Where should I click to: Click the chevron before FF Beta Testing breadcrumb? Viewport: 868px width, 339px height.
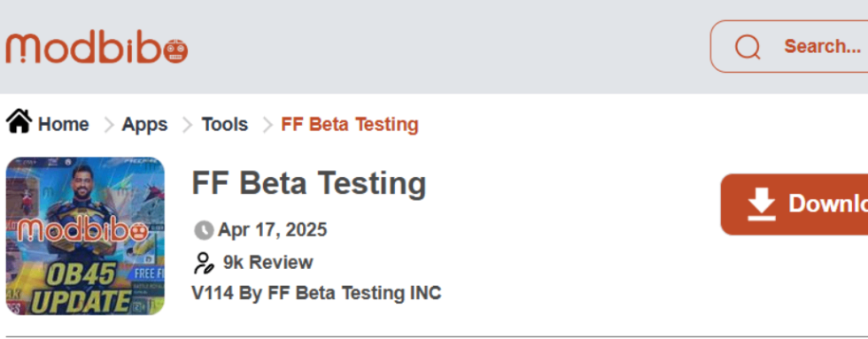[267, 125]
